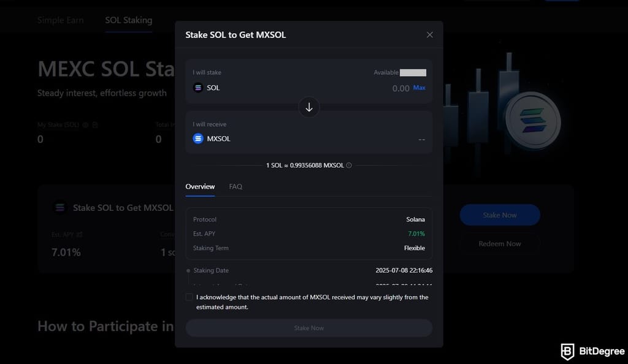628x364 pixels.
Task: Switch to the Overview tab
Action: [200, 187]
